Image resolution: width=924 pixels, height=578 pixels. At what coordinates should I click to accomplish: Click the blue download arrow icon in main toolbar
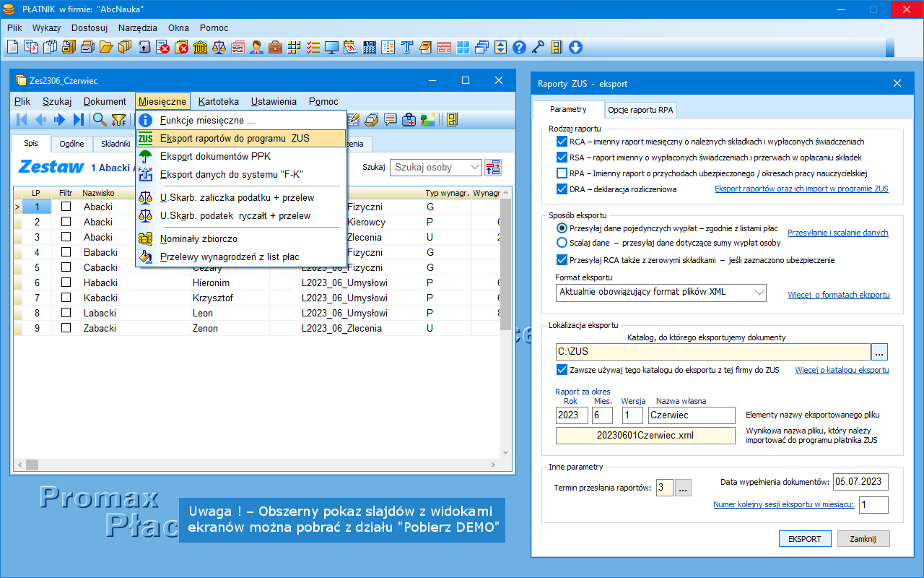click(x=575, y=48)
